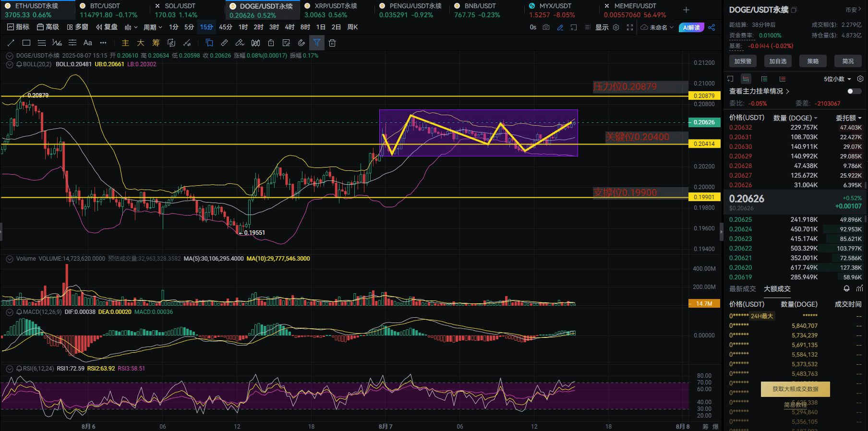Click the 加预警 button
Screen dimensions: 868x431
pos(743,61)
